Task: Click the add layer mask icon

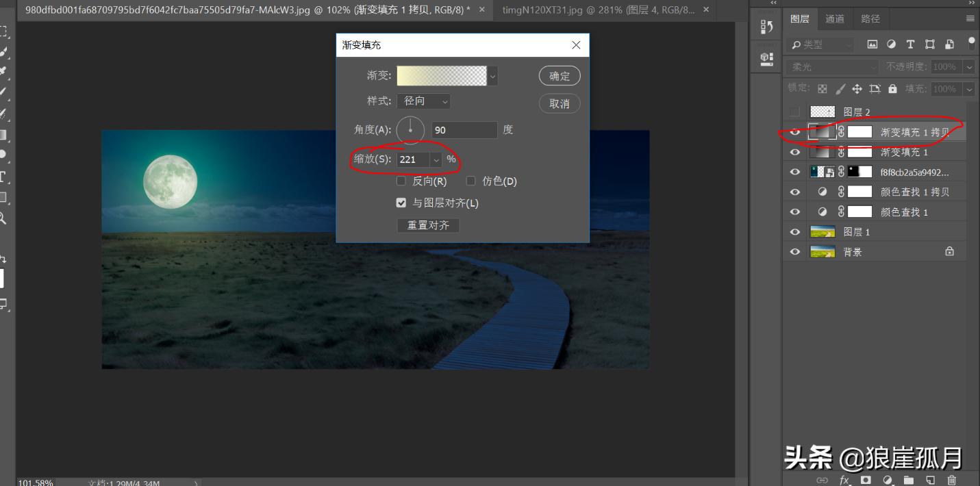Action: [x=865, y=480]
